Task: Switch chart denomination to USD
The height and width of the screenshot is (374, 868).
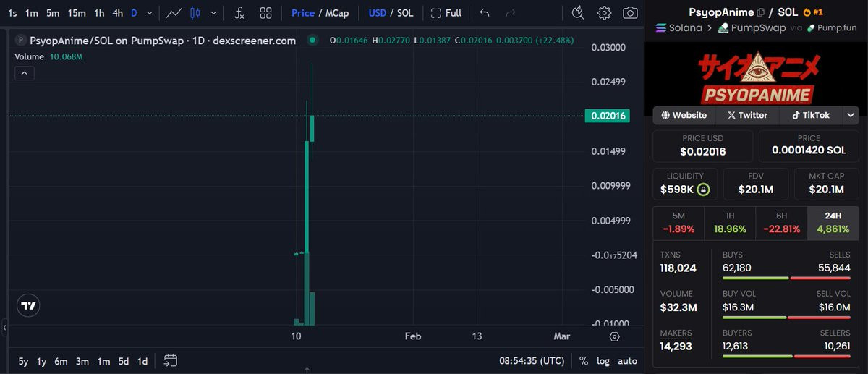Action: (x=378, y=13)
